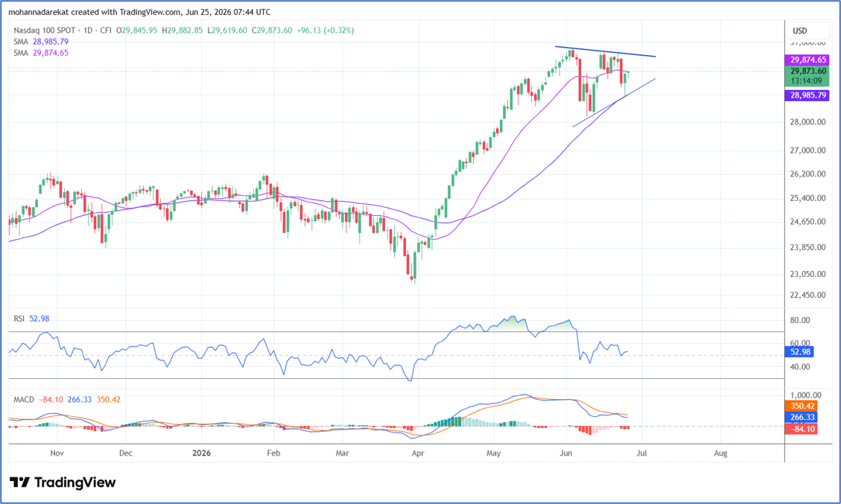Click the 25,400.00 price axis label
This screenshot has width=841, height=504.
tap(807, 198)
